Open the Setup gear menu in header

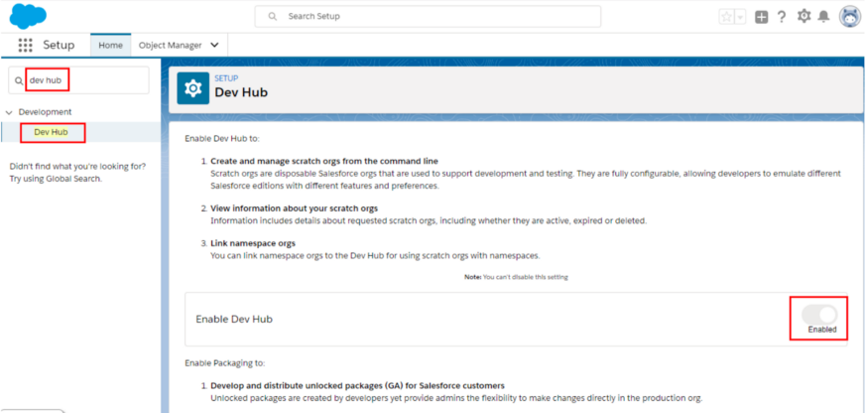pos(804,16)
